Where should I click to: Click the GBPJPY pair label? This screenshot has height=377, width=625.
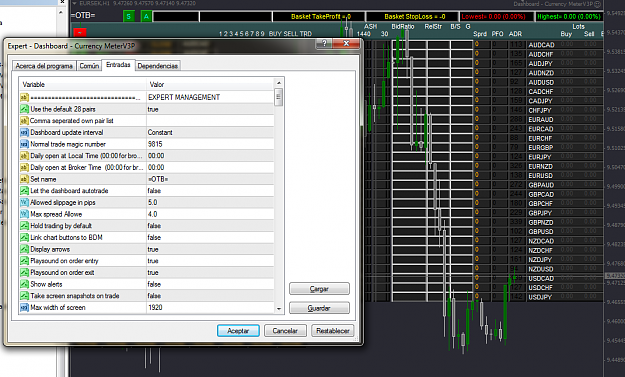coord(540,213)
